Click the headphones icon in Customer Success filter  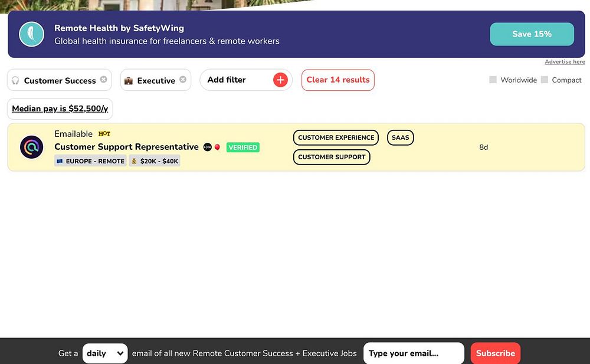15,81
